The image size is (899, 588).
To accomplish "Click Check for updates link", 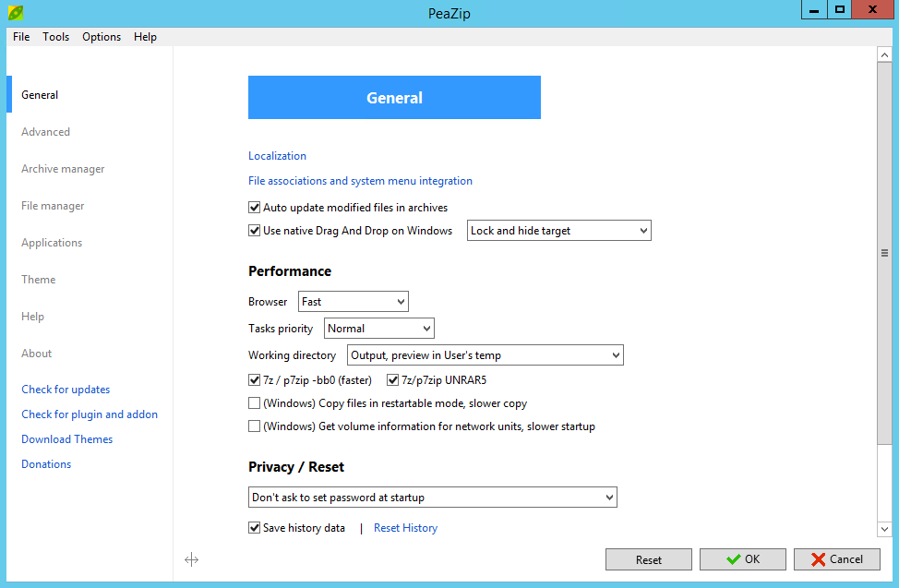I will tap(66, 390).
